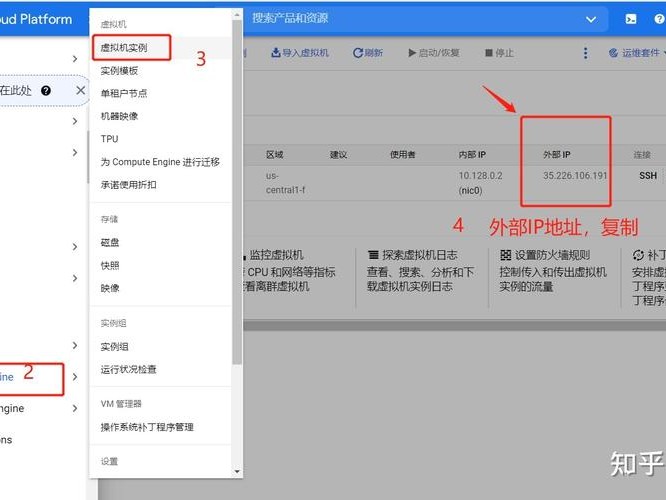The image size is (666, 500).
Task: Open Cloud Shell terminal icon
Action: pyautogui.click(x=631, y=19)
